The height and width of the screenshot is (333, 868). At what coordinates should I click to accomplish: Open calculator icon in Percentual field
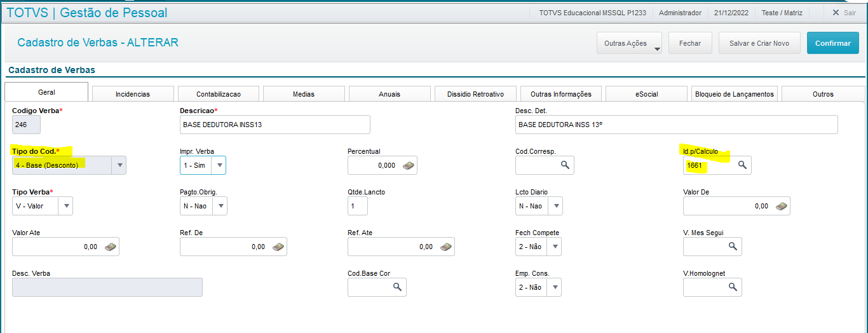pos(409,165)
